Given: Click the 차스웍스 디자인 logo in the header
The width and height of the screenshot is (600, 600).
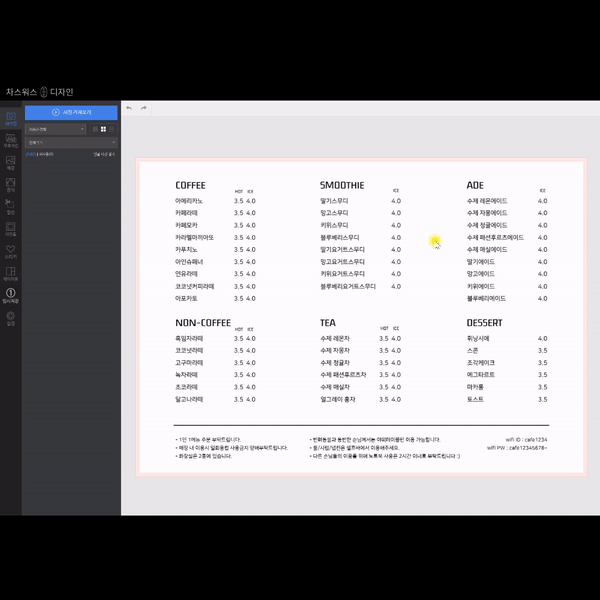Looking at the screenshot, I should coord(39,92).
